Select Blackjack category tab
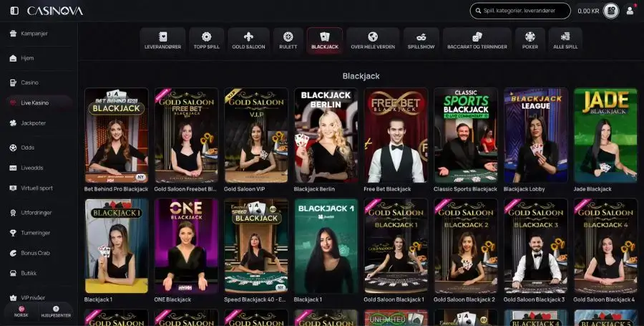The image size is (644, 326). coord(325,41)
